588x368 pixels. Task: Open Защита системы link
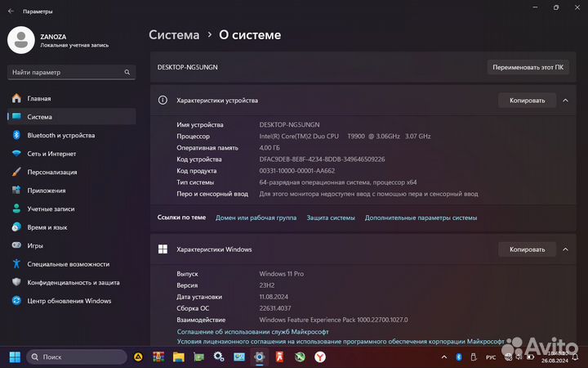point(331,218)
